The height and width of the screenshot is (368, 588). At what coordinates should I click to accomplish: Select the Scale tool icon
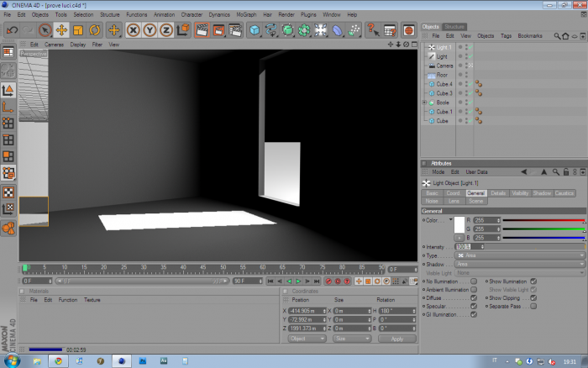(78, 30)
